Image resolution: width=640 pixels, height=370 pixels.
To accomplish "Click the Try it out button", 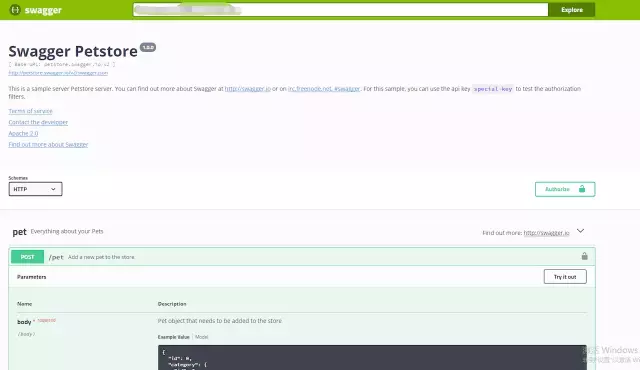I will pyautogui.click(x=565, y=277).
